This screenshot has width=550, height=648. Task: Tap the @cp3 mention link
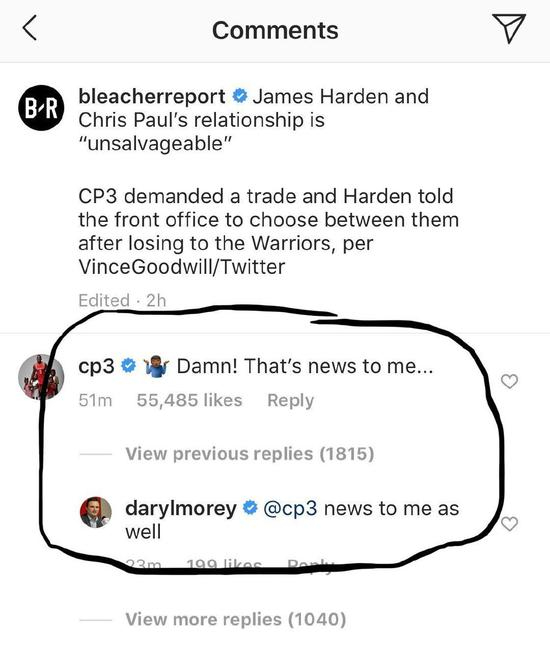point(290,509)
